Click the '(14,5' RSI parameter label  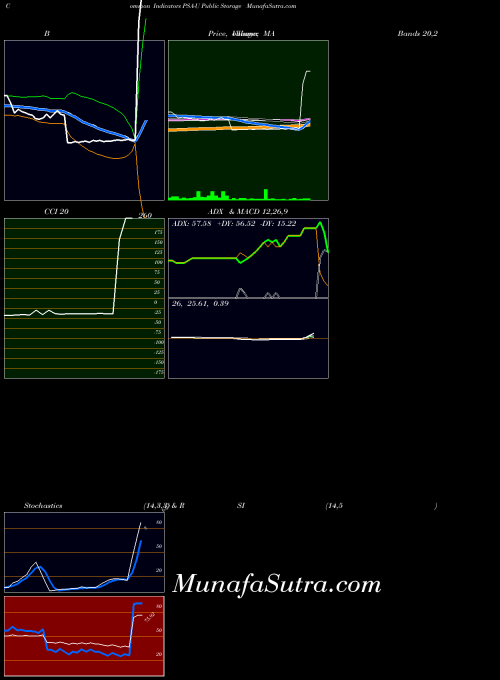[334, 506]
